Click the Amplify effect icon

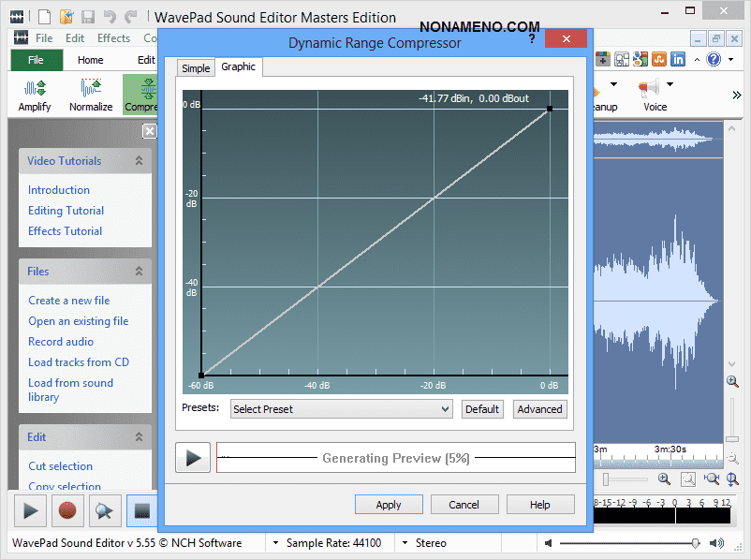tap(35, 94)
